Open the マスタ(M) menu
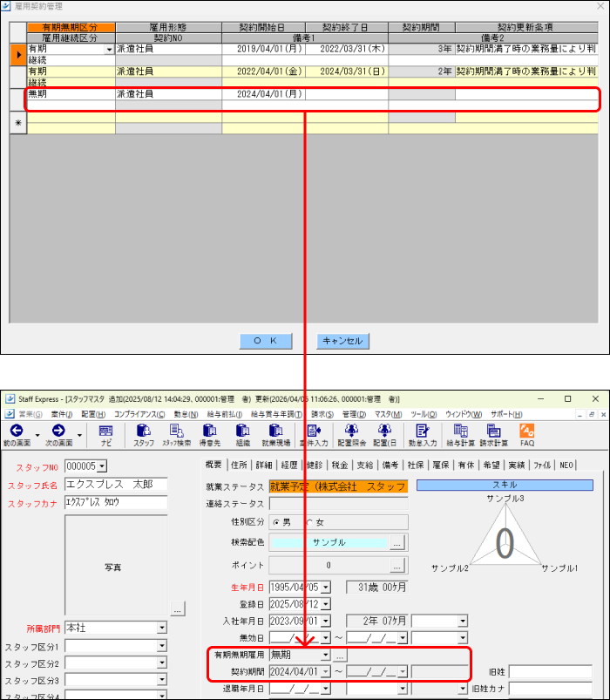The height and width of the screenshot is (700, 610). tap(389, 414)
